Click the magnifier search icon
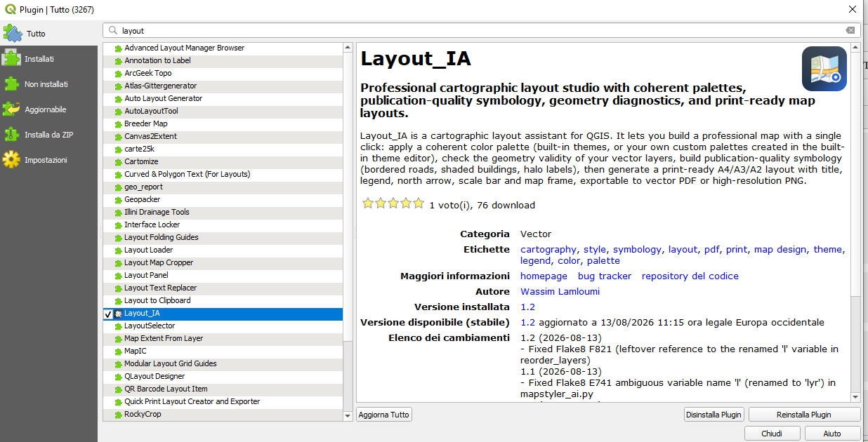 pos(113,30)
